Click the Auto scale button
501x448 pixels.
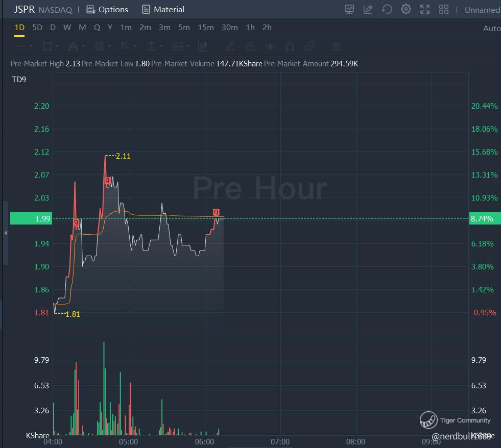(x=492, y=29)
